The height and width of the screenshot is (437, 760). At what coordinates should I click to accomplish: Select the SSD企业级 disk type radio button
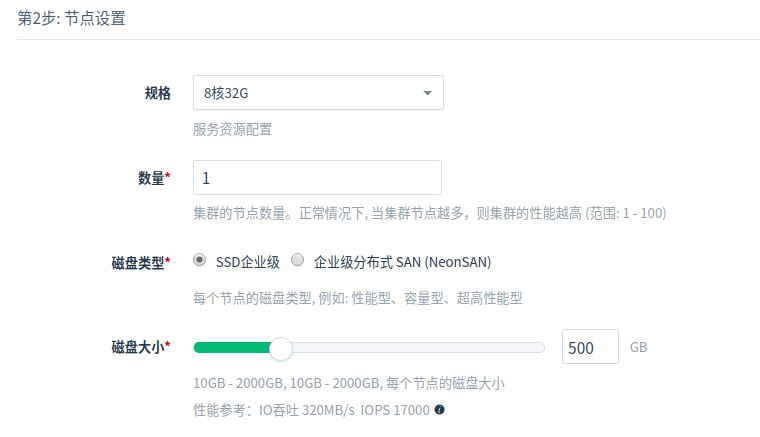coord(200,261)
